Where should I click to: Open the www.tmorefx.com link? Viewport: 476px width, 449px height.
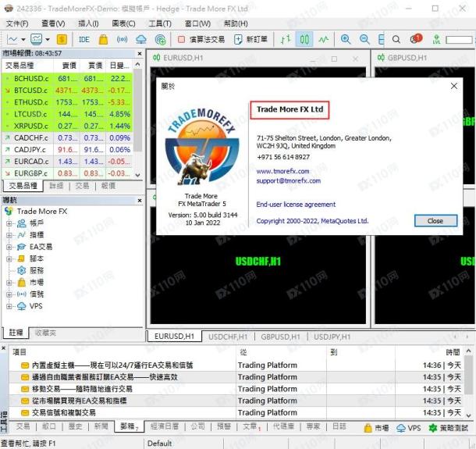(282, 171)
